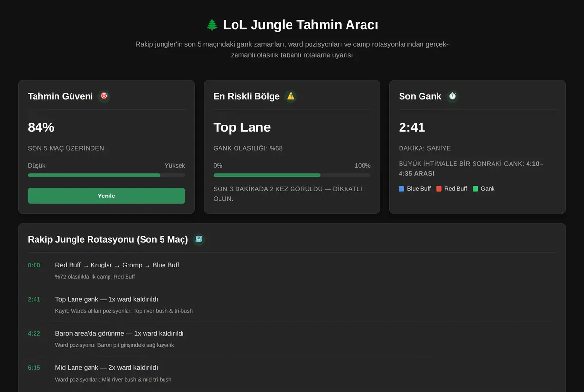Click the 'Top river bush & tri-bush' note
The image size is (584, 392).
coord(124,311)
